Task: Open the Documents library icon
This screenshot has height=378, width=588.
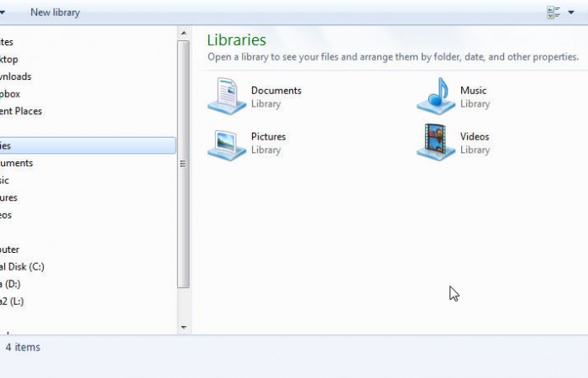Action: coord(227,96)
